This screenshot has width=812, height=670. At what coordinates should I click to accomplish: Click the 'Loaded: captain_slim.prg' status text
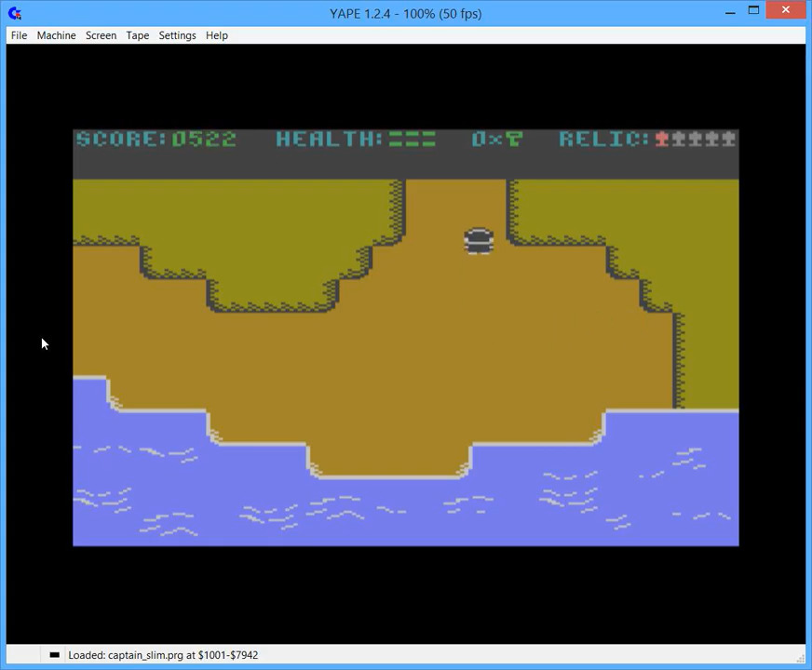click(163, 655)
